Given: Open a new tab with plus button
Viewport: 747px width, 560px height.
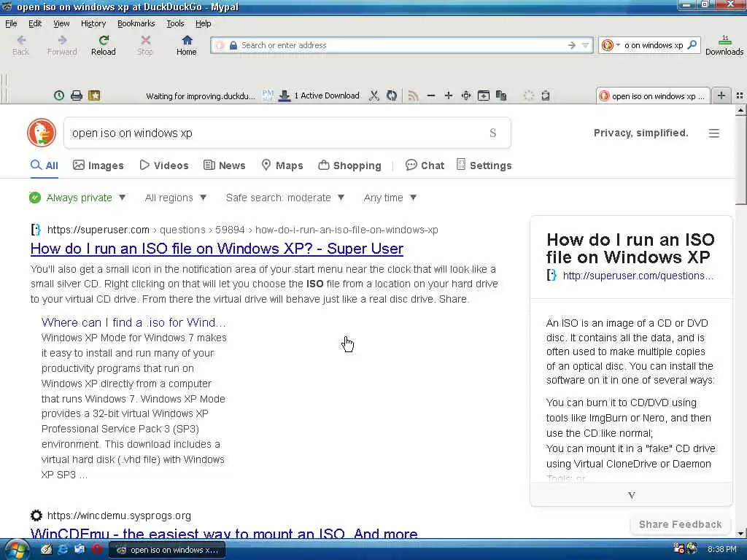Looking at the screenshot, I should (721, 96).
